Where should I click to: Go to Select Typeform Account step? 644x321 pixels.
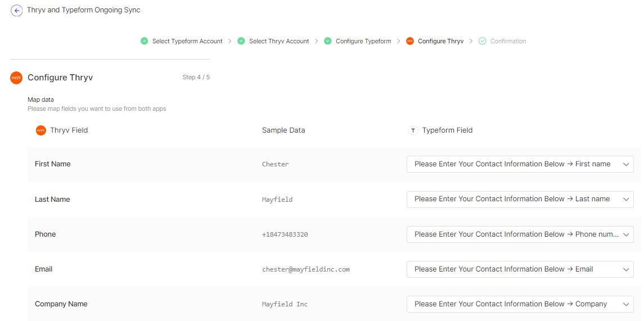187,41
